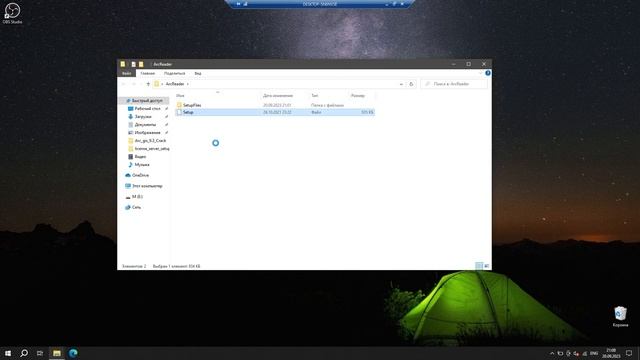Screen dimensions: 640x360
Task: Open Загрузки in navigation pane
Action: pos(143,117)
